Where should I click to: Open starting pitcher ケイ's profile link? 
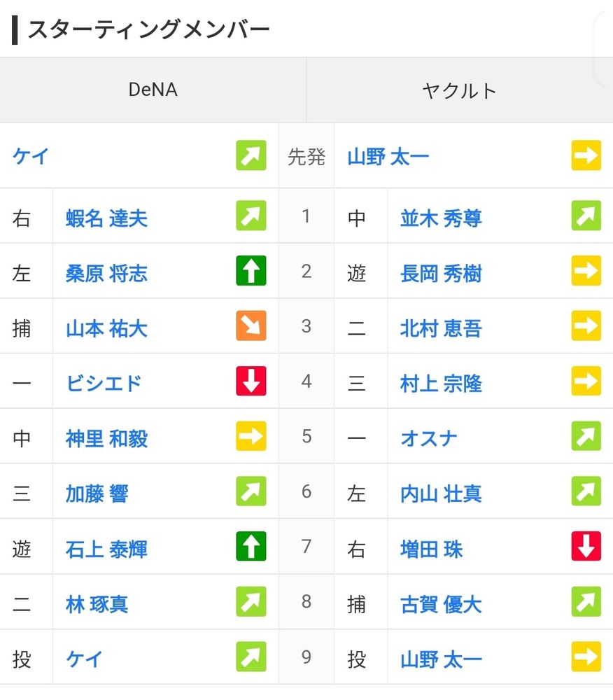click(31, 155)
